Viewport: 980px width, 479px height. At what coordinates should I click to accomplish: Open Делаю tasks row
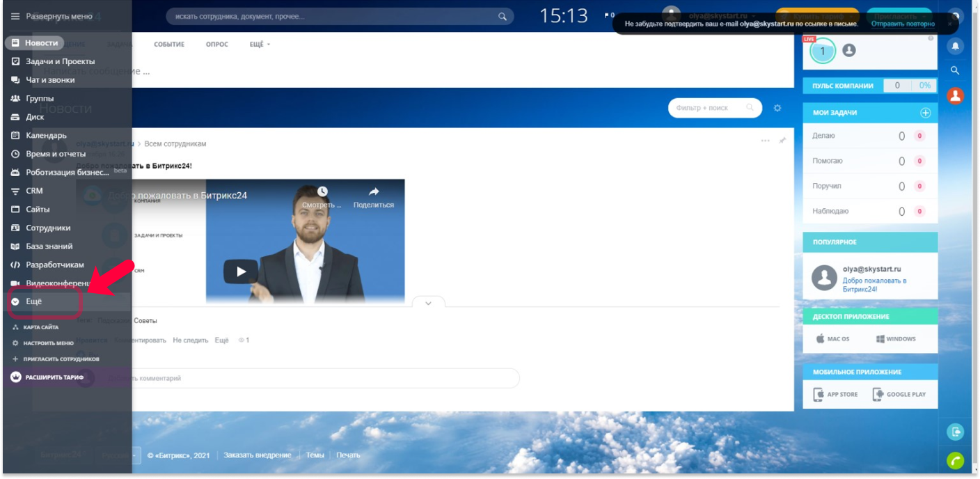(870, 136)
